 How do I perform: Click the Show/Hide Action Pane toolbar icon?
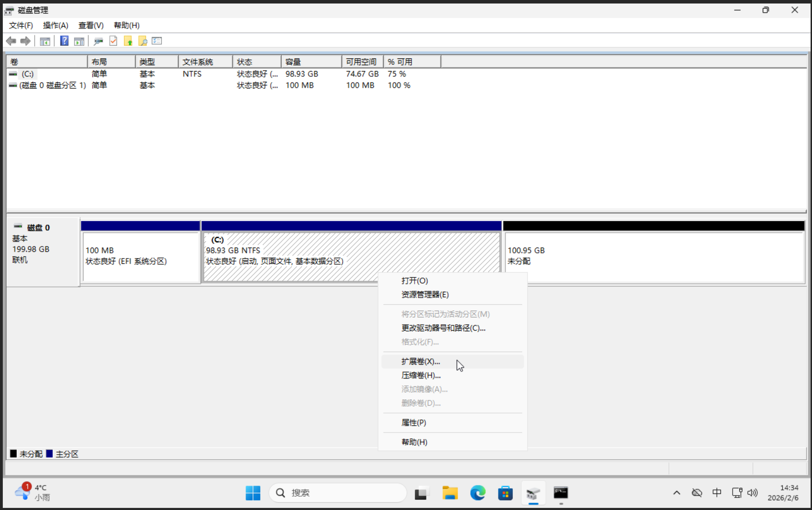(x=79, y=41)
